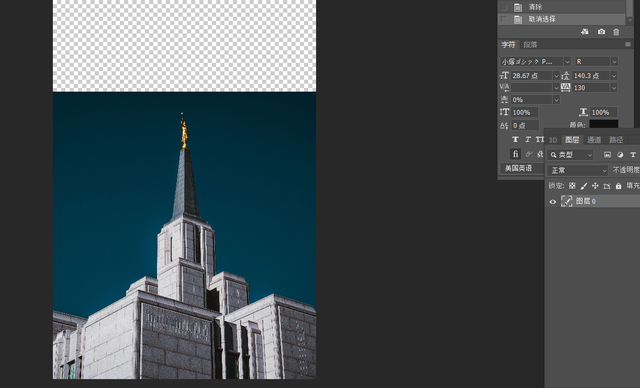Select the 取消选择 history state
Screen dimensions: 640x388
click(562, 19)
